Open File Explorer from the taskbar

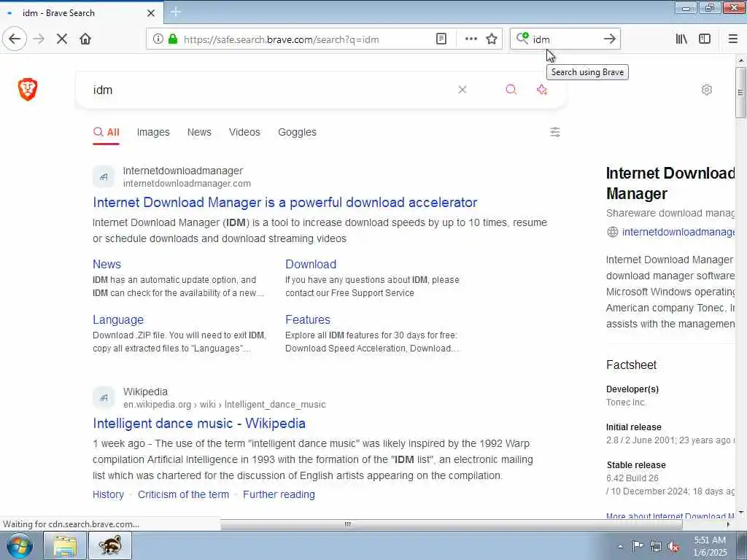[65, 545]
